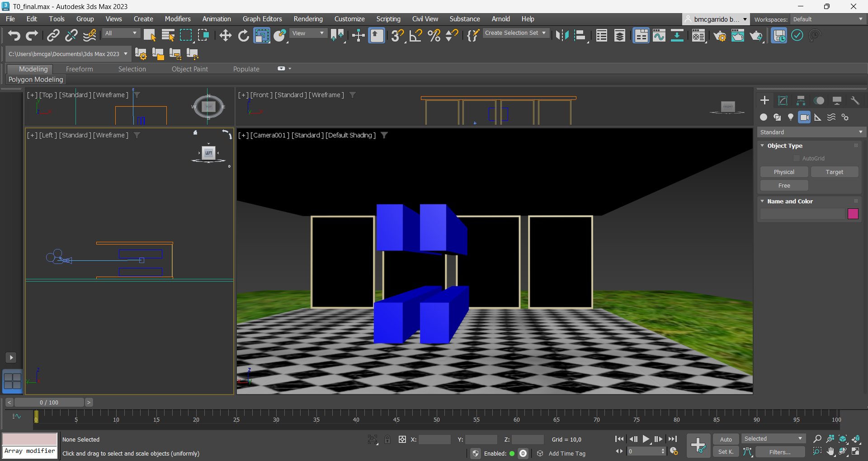Image resolution: width=868 pixels, height=461 pixels.
Task: Switch to the Freeform ribbon tab
Action: (x=79, y=69)
